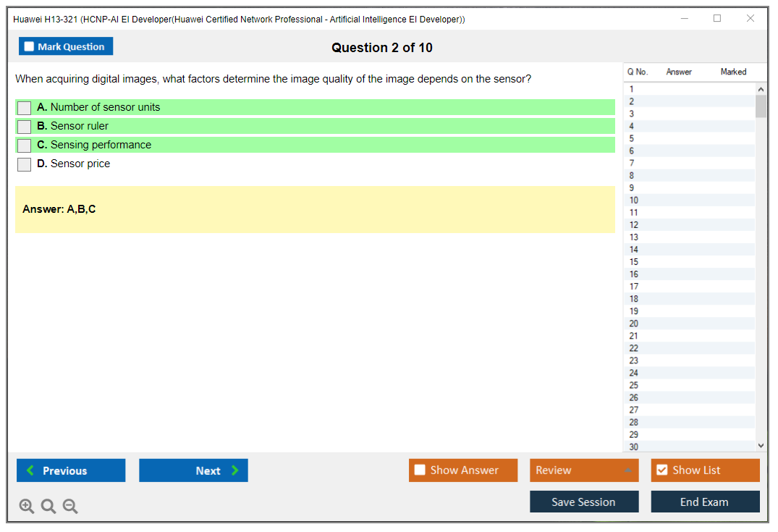Open the Review dropdown menu
This screenshot has width=778, height=532.
583,470
